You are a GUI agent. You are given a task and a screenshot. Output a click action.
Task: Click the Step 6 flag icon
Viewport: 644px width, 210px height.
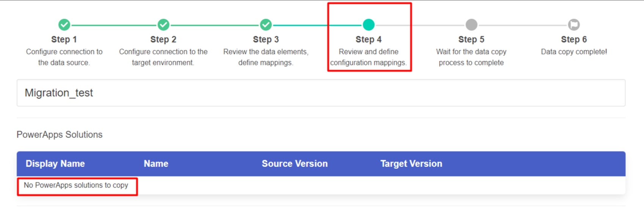574,25
